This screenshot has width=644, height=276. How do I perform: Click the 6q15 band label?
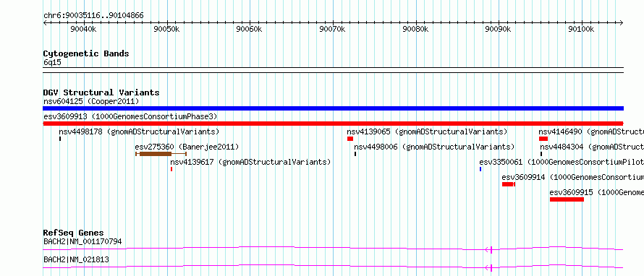[x=52, y=63]
